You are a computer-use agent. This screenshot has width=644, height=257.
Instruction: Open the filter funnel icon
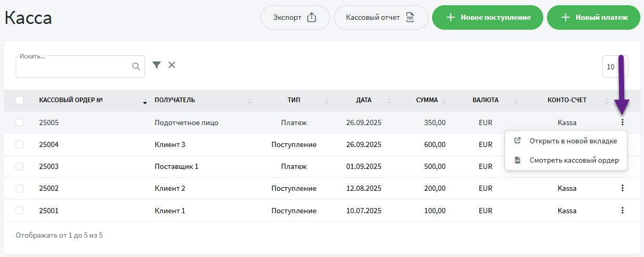pyautogui.click(x=156, y=65)
